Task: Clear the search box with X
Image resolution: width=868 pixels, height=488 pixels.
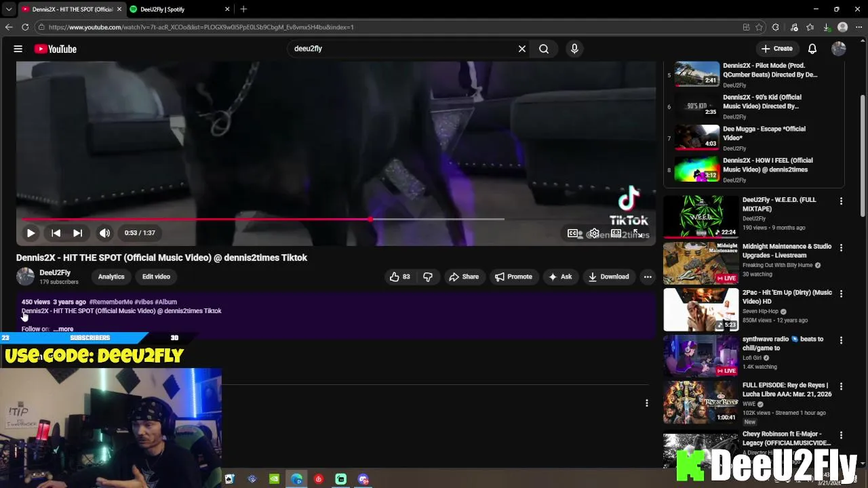Action: click(522, 49)
